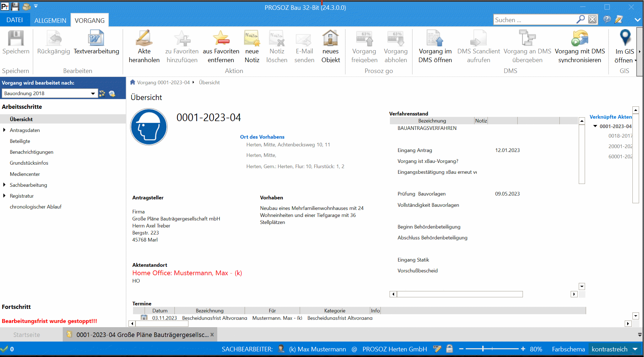Screen dimensions: 644x357
Task: Open linked file 0018-2017
Action: click(620, 135)
